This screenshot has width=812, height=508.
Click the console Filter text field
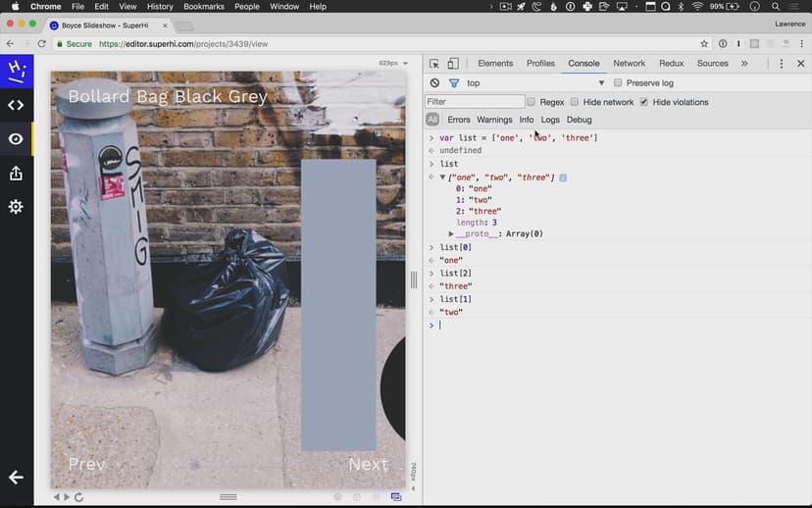[x=475, y=102]
